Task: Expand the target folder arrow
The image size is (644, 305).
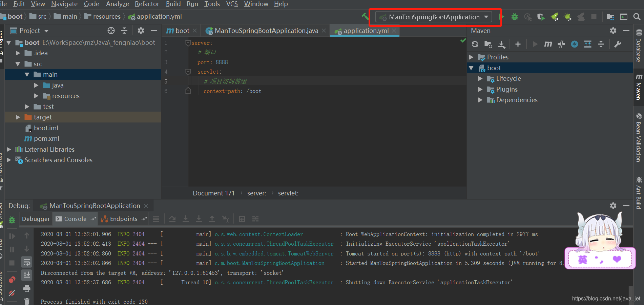Action: click(18, 117)
